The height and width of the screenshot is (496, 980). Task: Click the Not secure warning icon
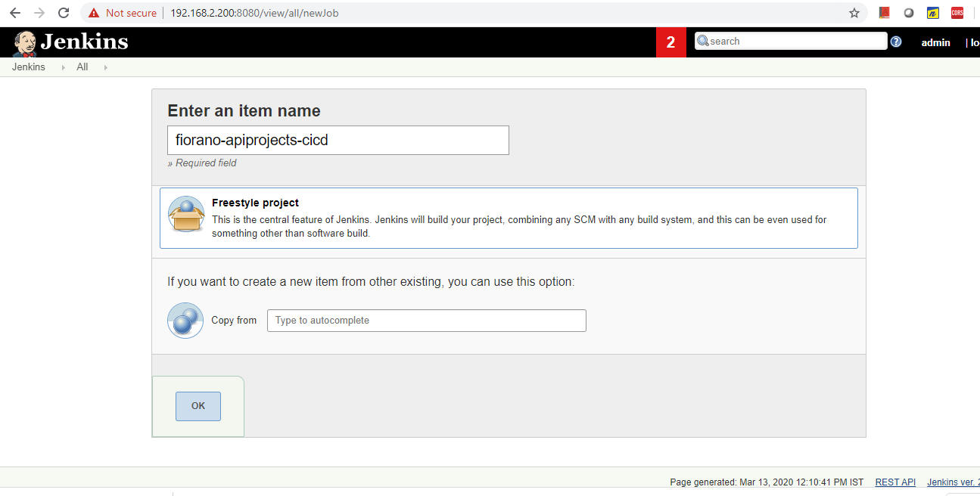[x=94, y=13]
